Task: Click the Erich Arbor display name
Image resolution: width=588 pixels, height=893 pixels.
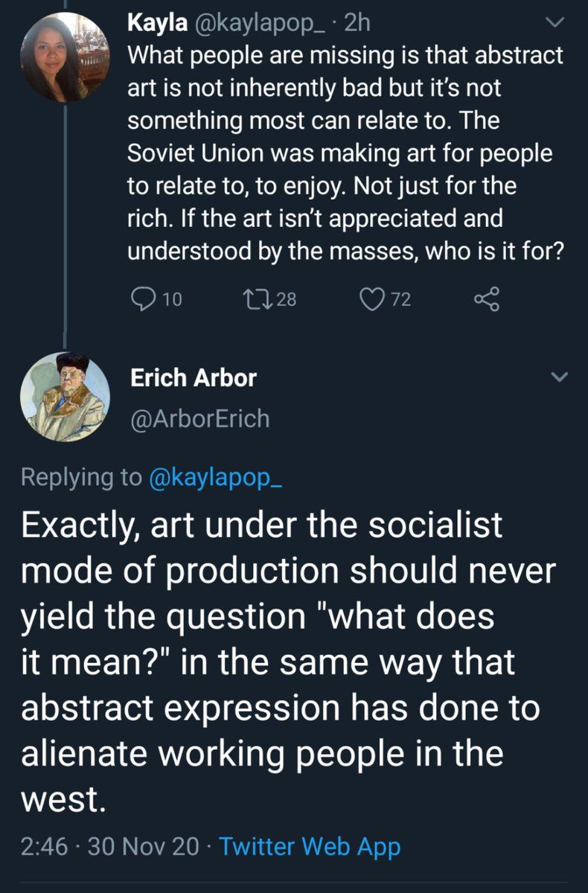Action: point(194,378)
